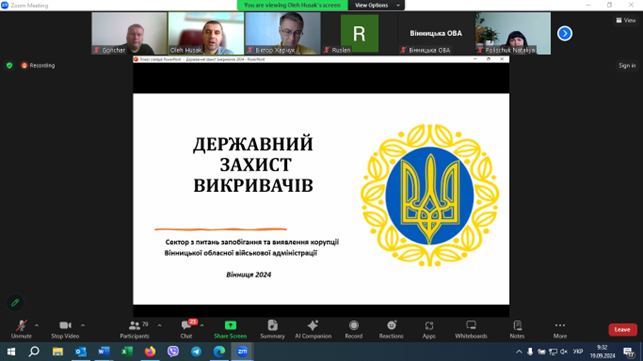Open the View Options dropdown
Image resolution: width=643 pixels, height=361 pixels.
(x=376, y=5)
